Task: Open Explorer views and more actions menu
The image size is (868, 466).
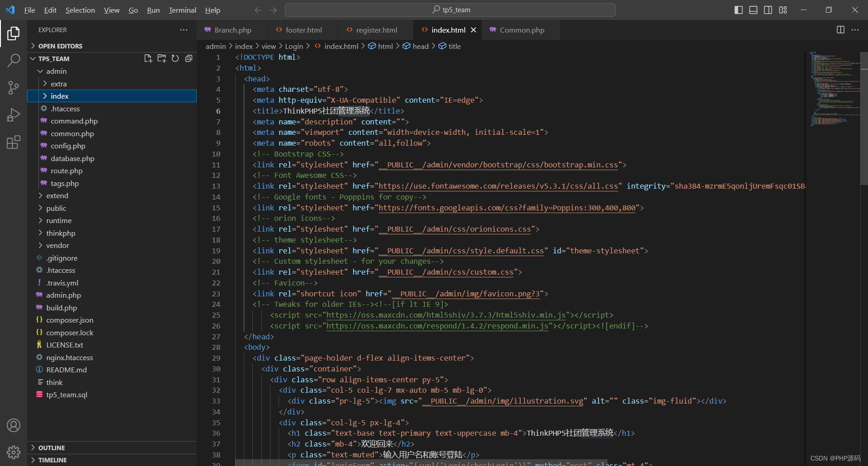Action: tap(184, 30)
